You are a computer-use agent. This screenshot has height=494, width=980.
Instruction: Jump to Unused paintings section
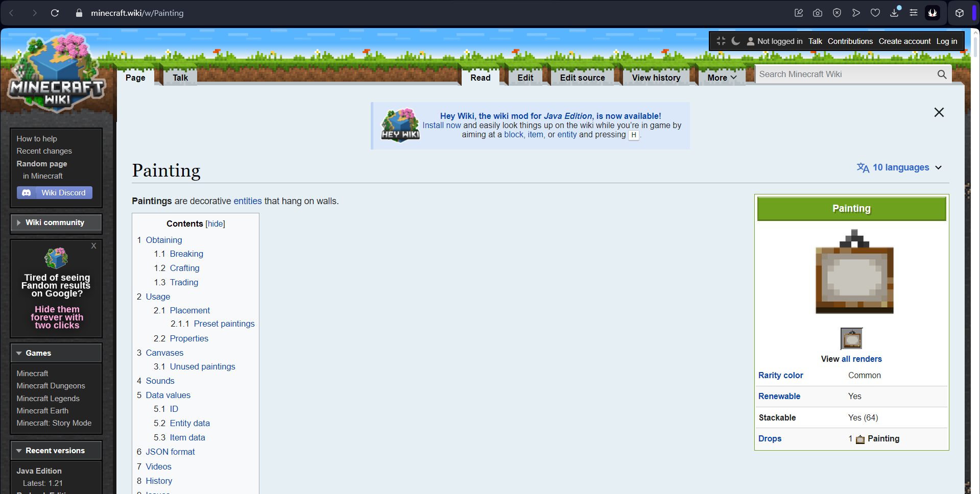click(202, 366)
